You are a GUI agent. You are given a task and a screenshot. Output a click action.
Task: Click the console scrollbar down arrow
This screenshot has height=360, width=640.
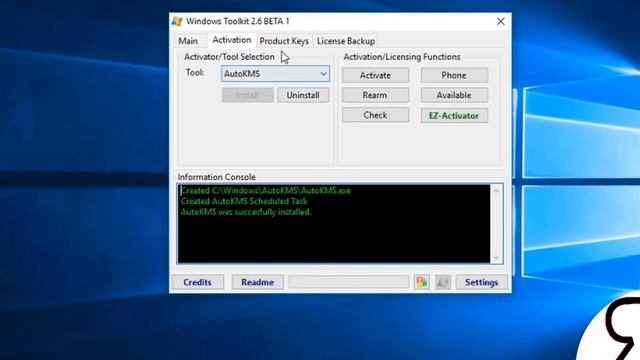click(x=496, y=258)
